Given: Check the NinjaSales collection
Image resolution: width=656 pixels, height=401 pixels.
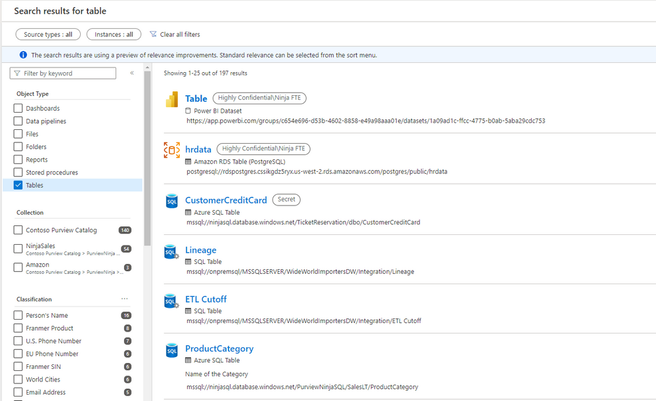Looking at the screenshot, I should coord(18,249).
